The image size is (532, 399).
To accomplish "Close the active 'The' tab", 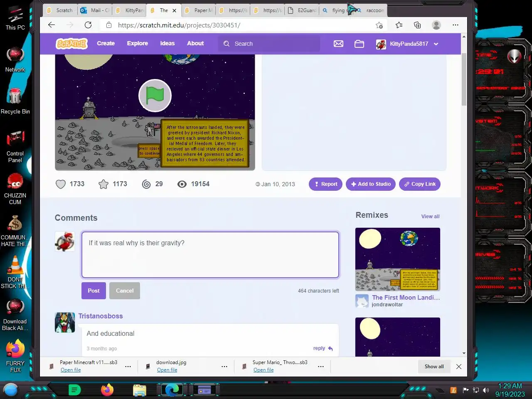I will coord(174,11).
